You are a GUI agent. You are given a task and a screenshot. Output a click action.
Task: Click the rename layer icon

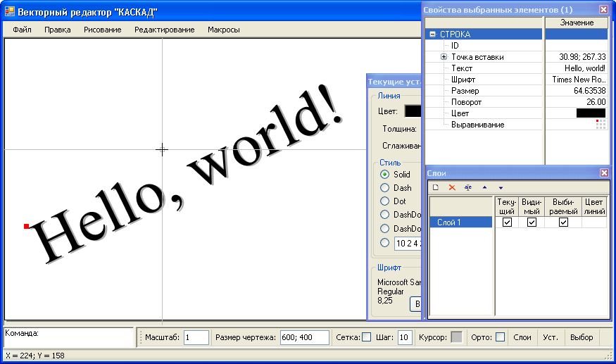pos(467,187)
